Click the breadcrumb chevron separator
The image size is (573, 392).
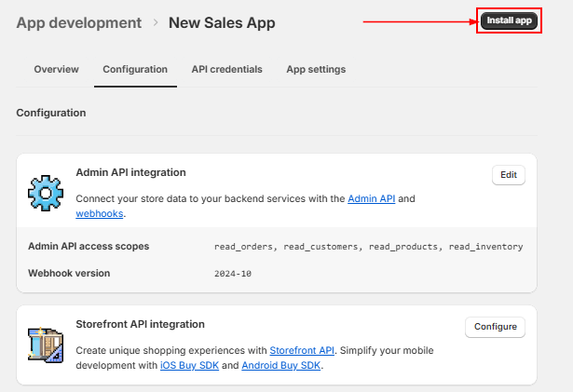pyautogui.click(x=155, y=22)
